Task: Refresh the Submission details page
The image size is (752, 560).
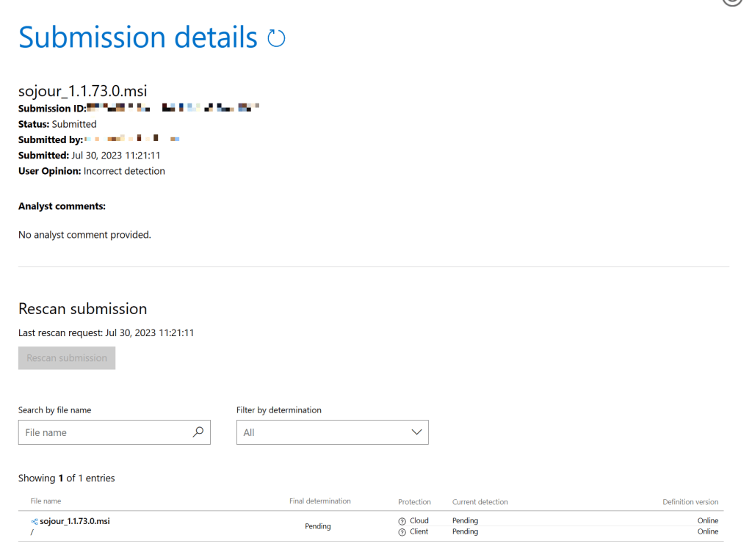Action: click(276, 38)
